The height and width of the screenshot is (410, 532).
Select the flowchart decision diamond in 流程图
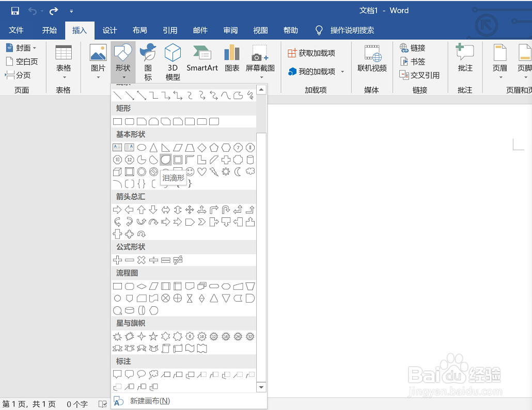(x=142, y=286)
